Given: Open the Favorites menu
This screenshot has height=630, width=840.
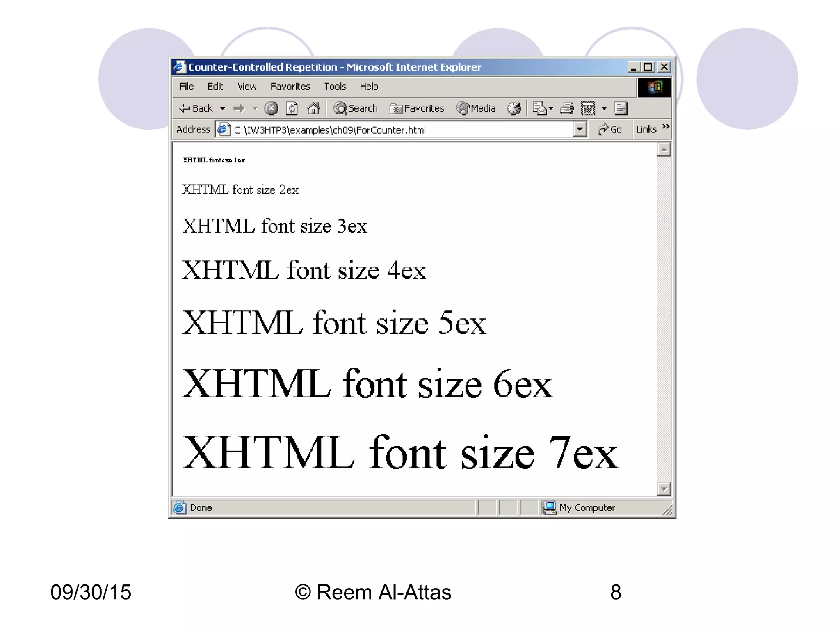Looking at the screenshot, I should [x=290, y=87].
